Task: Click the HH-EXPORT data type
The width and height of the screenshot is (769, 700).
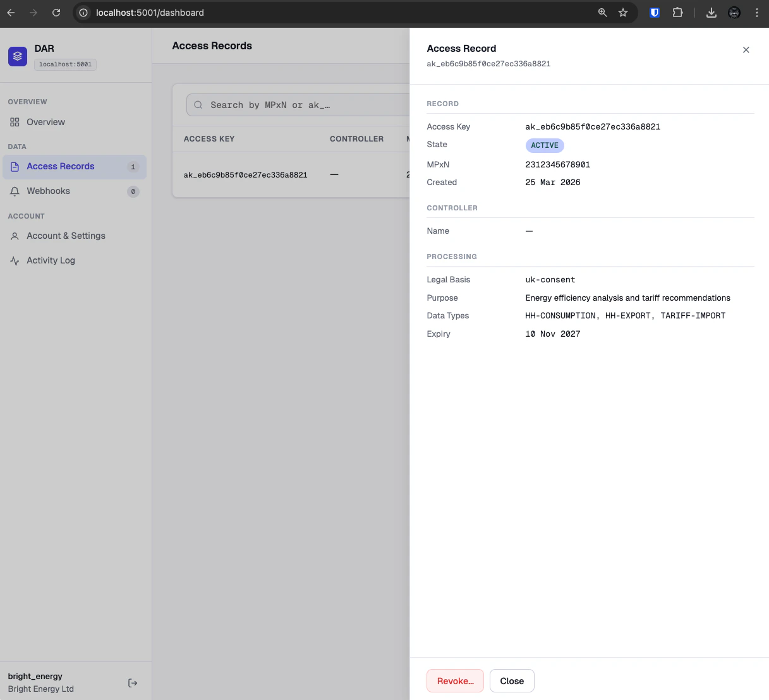Action: [x=627, y=316]
